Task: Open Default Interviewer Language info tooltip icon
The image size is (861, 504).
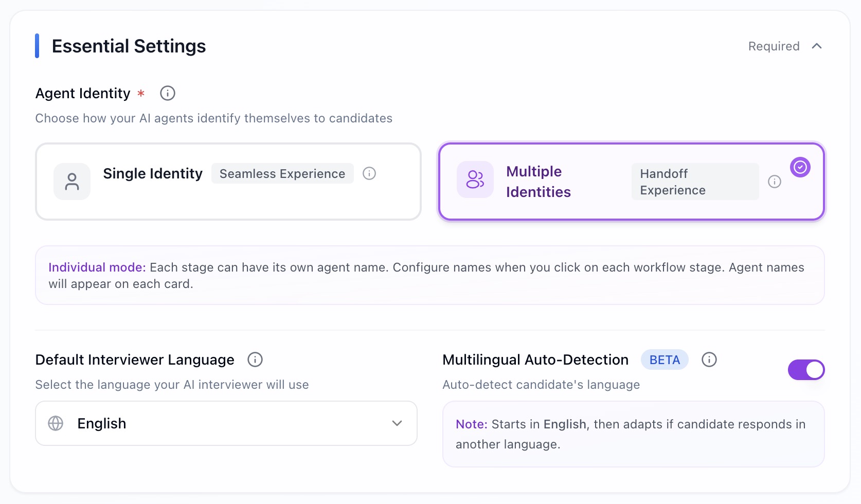Action: (255, 359)
